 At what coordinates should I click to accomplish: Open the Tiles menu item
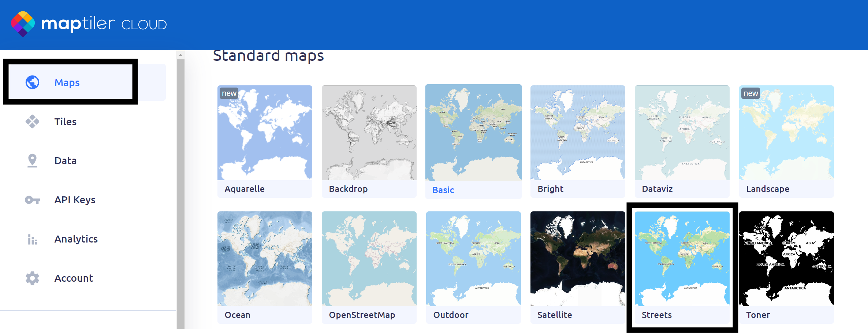65,122
